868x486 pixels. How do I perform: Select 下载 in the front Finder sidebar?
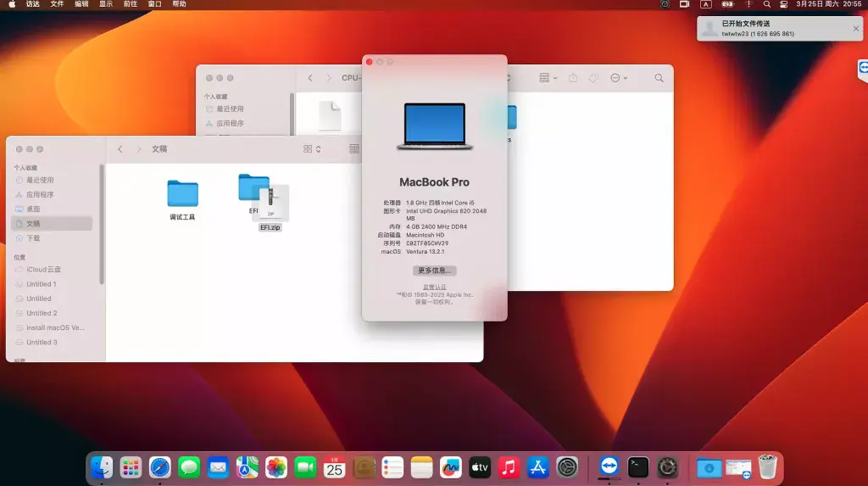33,238
